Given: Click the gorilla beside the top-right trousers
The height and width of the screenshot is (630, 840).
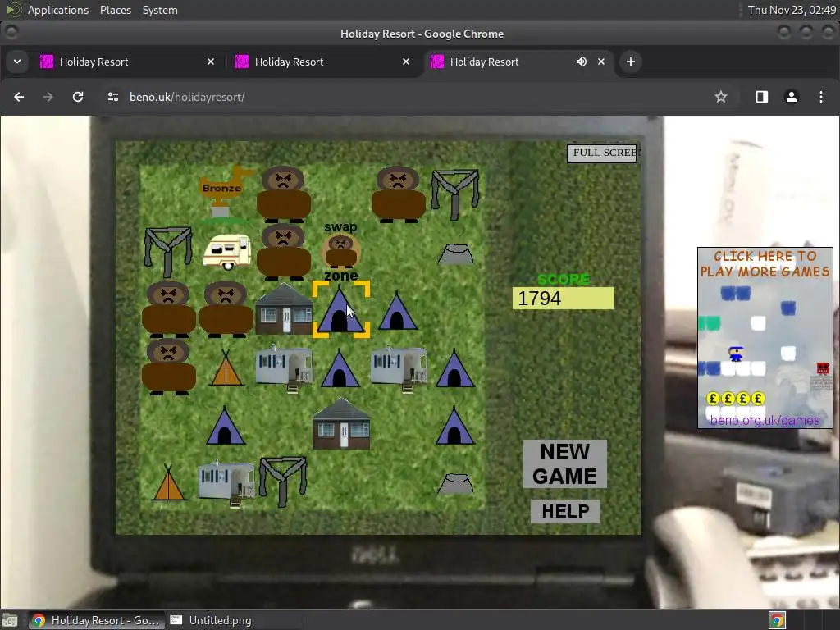Looking at the screenshot, I should coord(398,194).
